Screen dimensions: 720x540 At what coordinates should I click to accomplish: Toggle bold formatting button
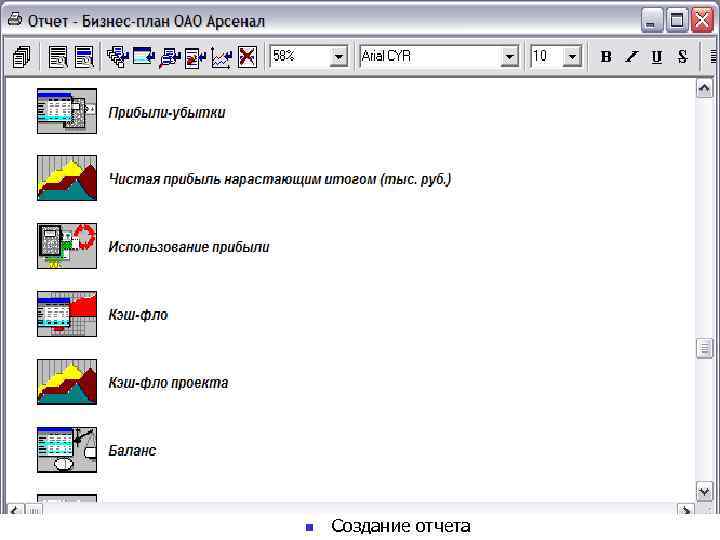coord(606,56)
